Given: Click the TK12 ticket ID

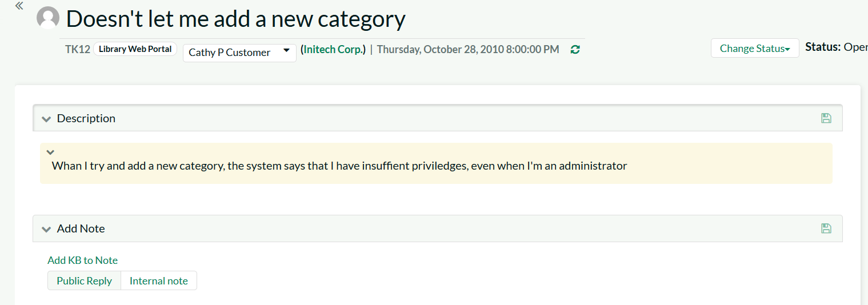Looking at the screenshot, I should click(x=77, y=49).
